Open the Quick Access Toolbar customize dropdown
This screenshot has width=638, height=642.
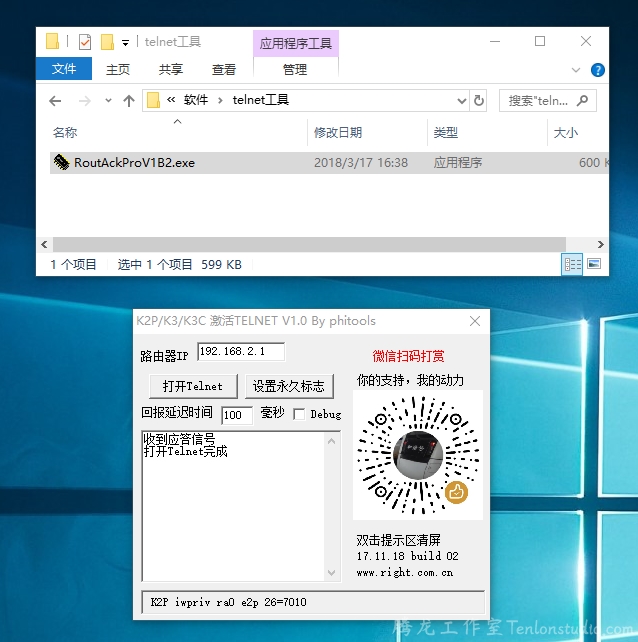[x=125, y=43]
